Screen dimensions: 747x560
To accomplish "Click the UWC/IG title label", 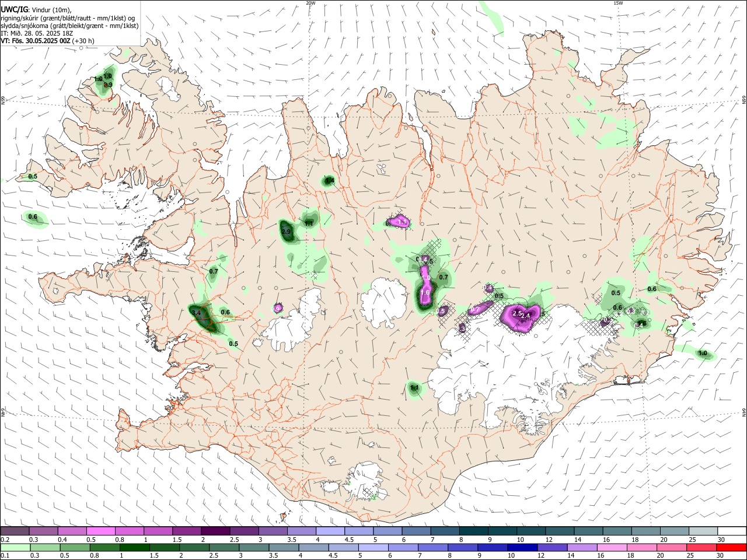I will (14, 9).
